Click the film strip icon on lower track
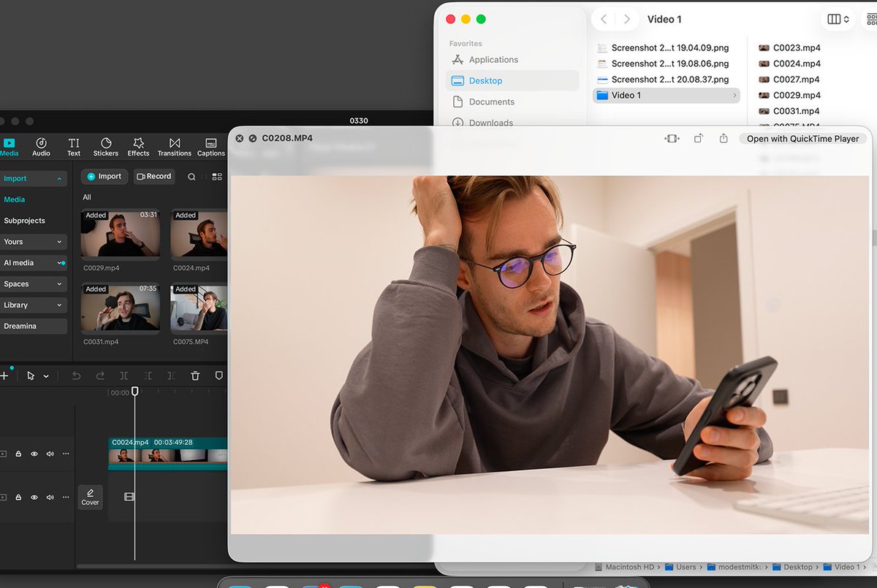 click(x=129, y=497)
